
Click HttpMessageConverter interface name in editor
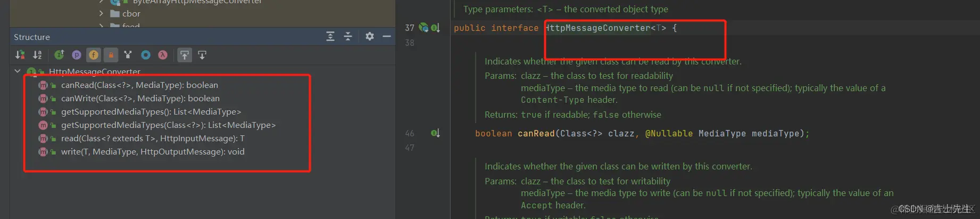598,28
